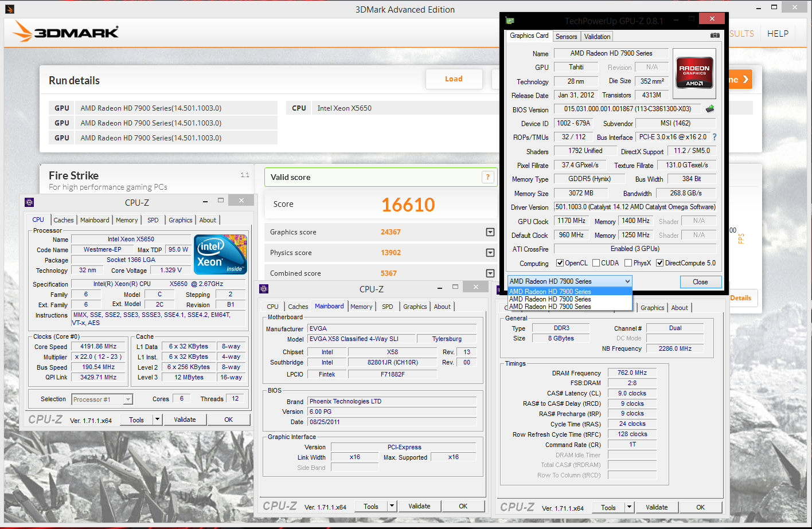
Task: Click the Fire Strike title heading
Action: pos(73,175)
